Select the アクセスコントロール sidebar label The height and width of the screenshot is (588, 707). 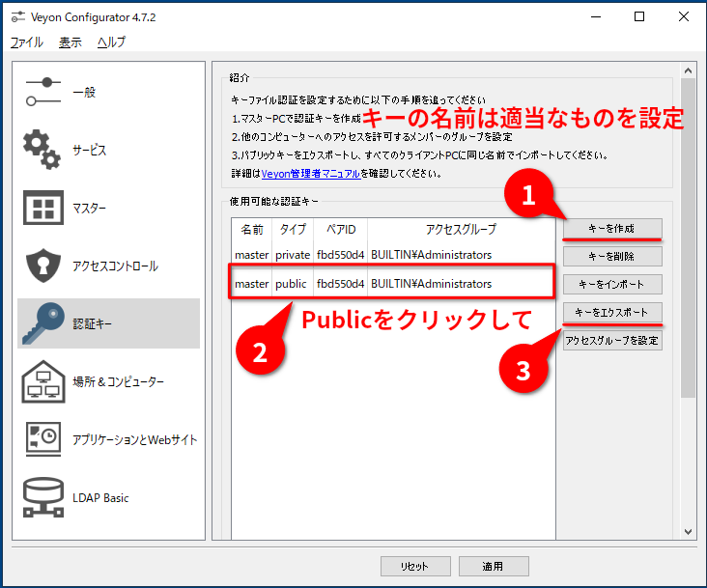pyautogui.click(x=116, y=266)
